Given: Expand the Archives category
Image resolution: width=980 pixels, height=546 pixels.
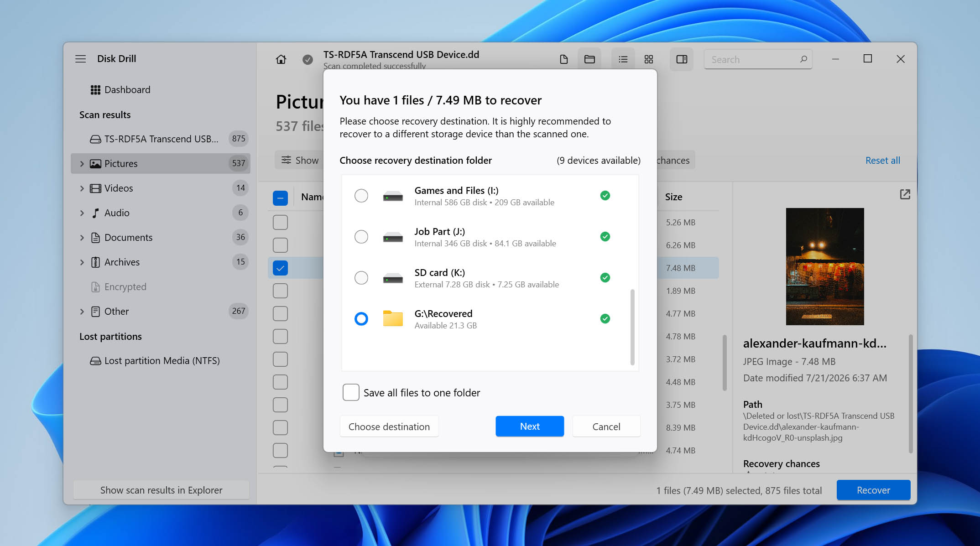Looking at the screenshot, I should tap(82, 262).
